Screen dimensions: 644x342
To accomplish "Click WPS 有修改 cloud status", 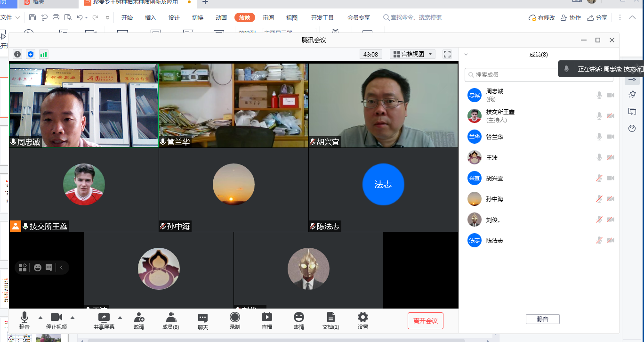I will click(x=542, y=18).
